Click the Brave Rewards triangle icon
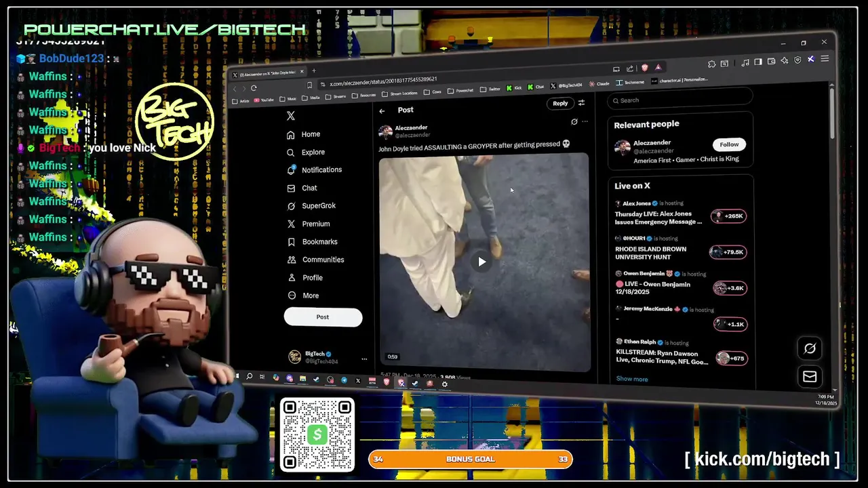Screen dimensions: 868x488 [658, 67]
